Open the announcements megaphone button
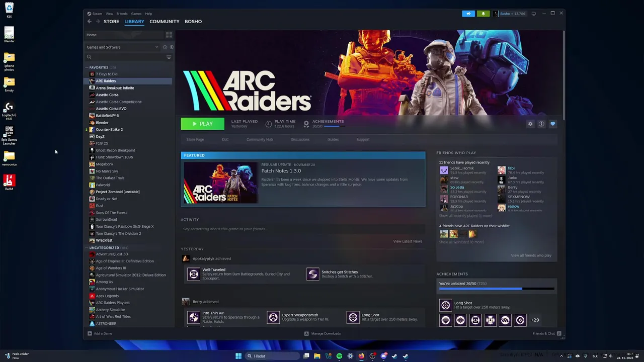This screenshot has width=644, height=362. pyautogui.click(x=468, y=14)
